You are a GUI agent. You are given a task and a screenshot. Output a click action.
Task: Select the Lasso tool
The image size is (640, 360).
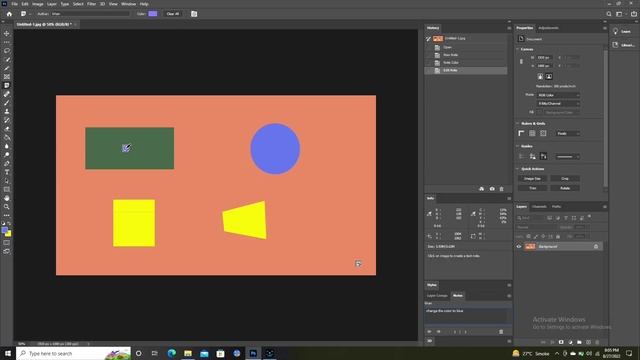(7, 51)
